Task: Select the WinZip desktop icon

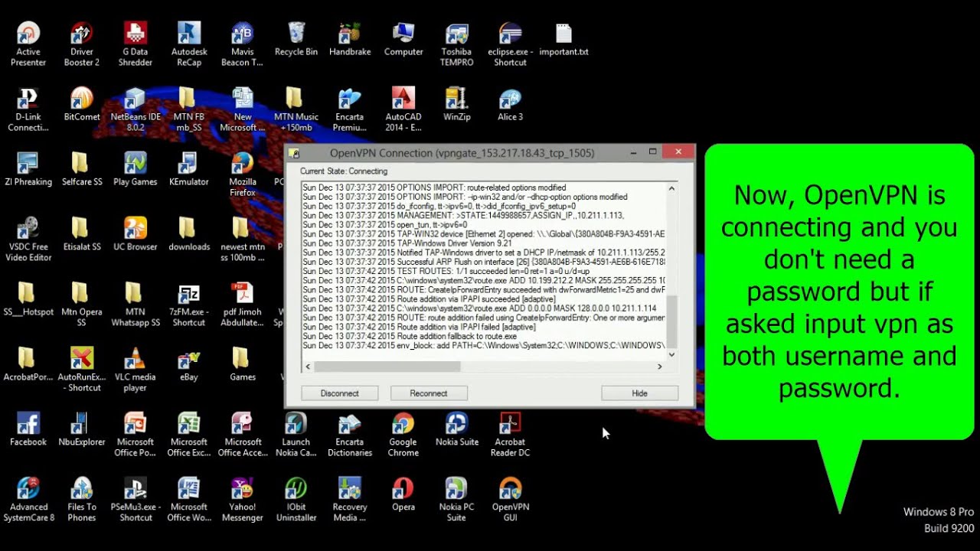Action: click(x=457, y=104)
